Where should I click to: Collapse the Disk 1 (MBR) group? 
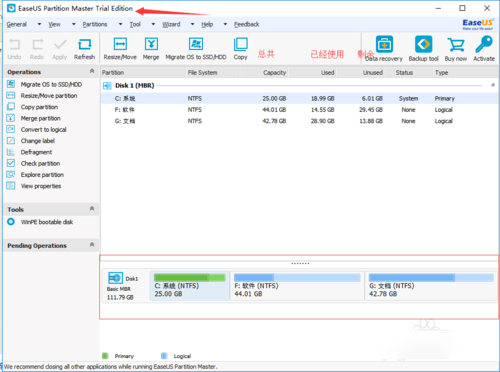click(x=493, y=85)
